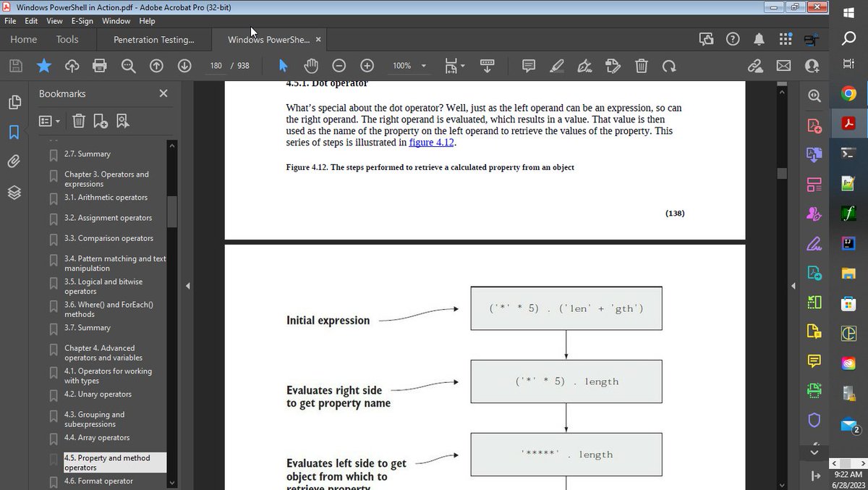Viewport: 868px width, 490px height.
Task: Open bookmark Chapter 4. Advanced operators and variables
Action: (x=103, y=352)
